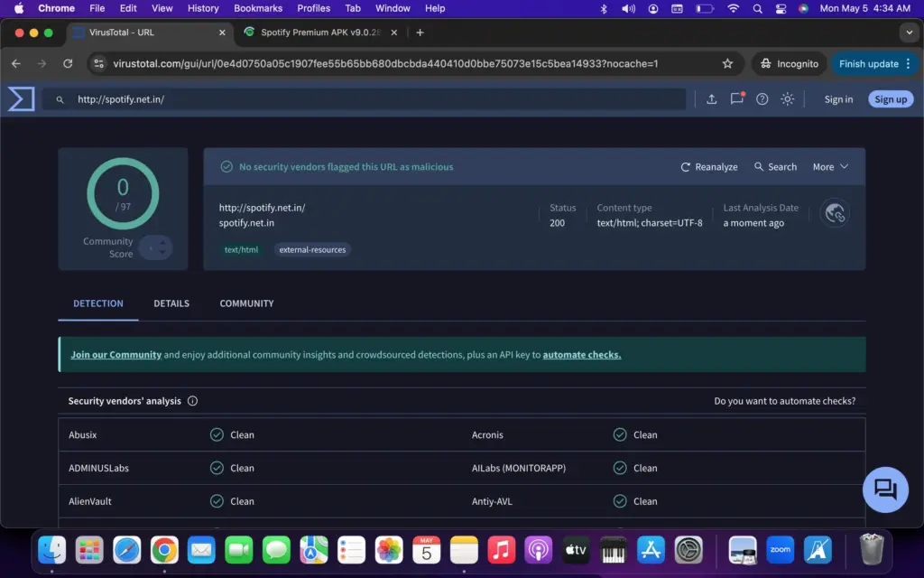The width and height of the screenshot is (924, 578).
Task: Click the VirusTotal logo icon
Action: click(21, 99)
